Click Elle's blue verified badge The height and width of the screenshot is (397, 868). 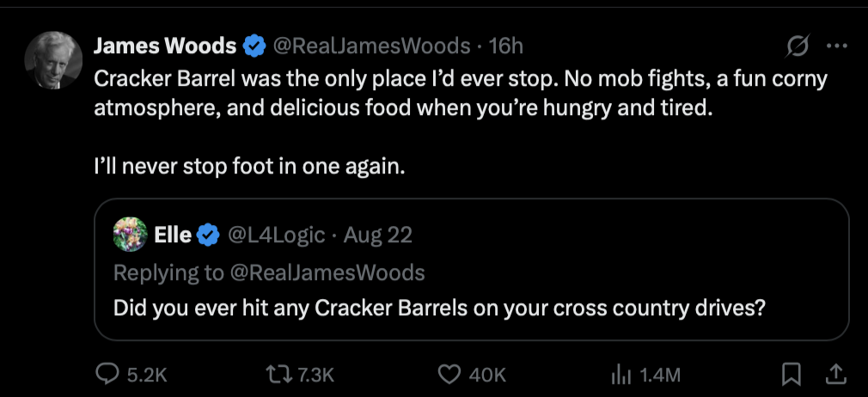(208, 233)
